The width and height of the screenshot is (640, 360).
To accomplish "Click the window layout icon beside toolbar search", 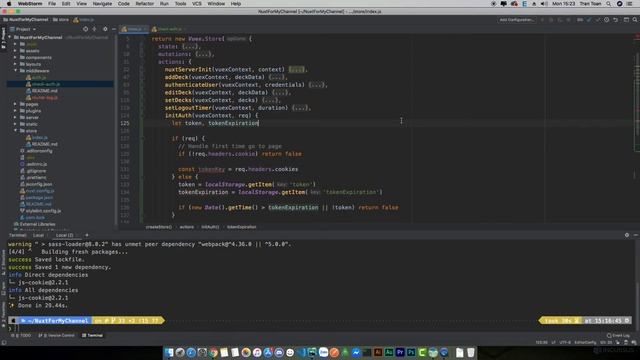I will point(626,20).
